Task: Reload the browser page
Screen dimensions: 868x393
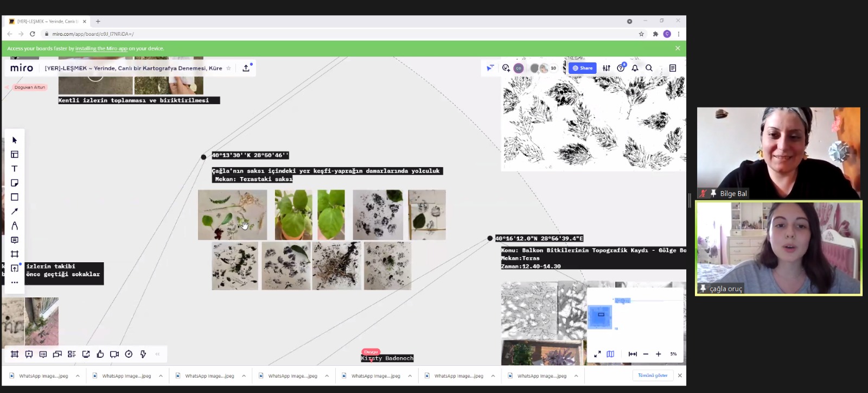Action: coord(33,34)
